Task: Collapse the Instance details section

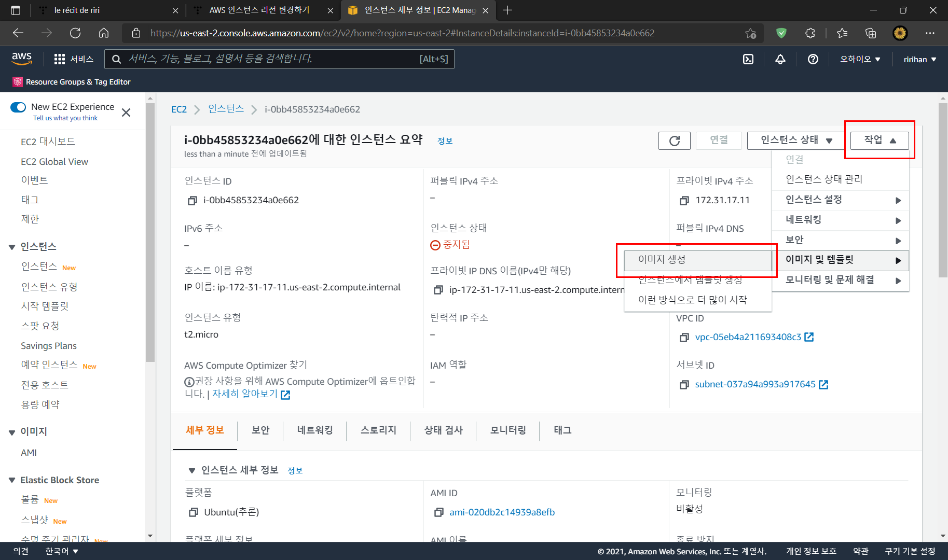Action: click(191, 470)
